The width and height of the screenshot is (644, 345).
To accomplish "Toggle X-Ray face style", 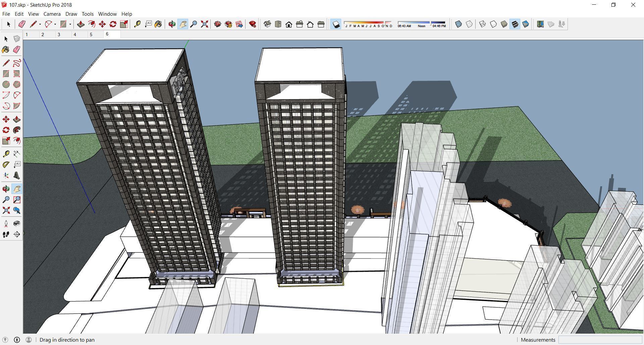I will (459, 24).
